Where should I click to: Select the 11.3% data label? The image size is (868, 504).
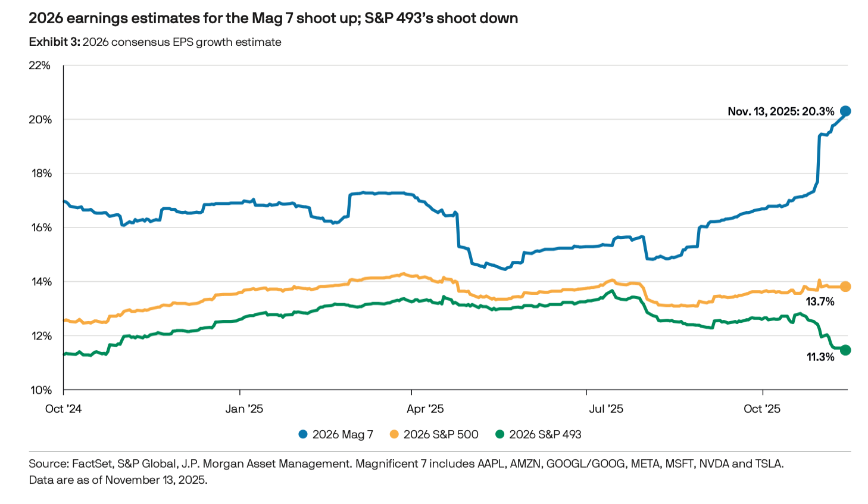point(820,357)
